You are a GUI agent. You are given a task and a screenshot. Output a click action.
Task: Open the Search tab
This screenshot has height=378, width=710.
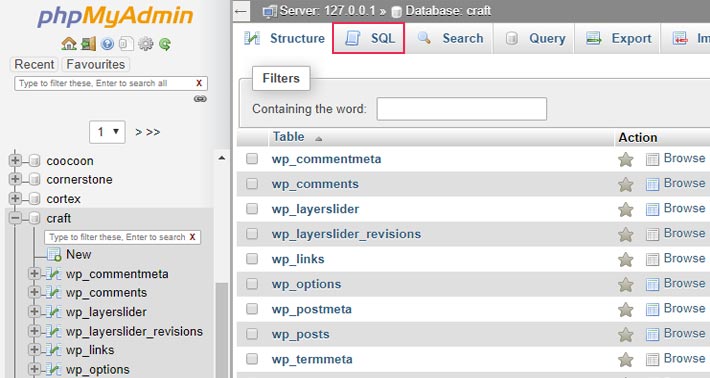tap(449, 38)
